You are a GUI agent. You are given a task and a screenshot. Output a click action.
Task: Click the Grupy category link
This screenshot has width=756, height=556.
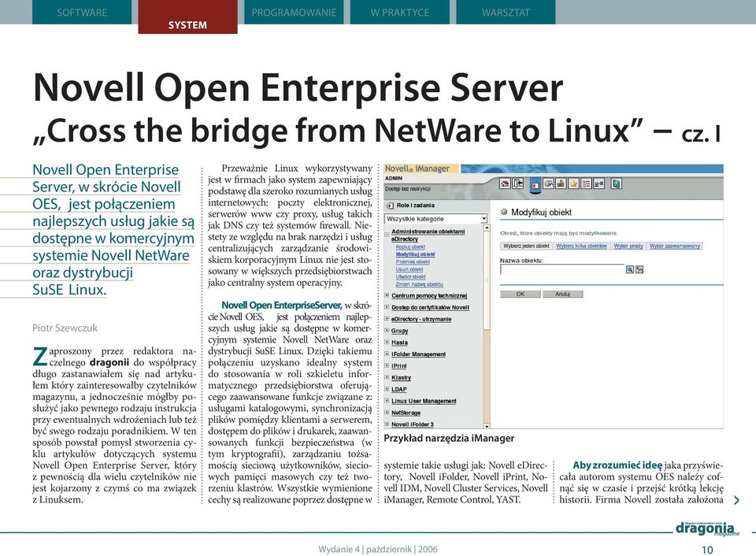tap(400, 331)
